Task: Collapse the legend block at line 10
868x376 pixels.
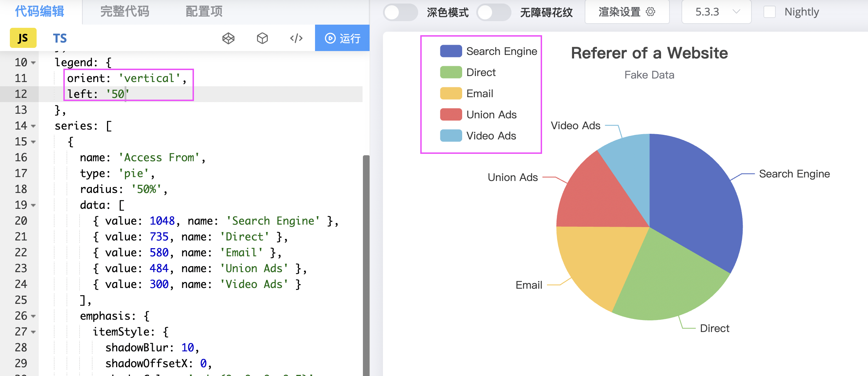Action: pyautogui.click(x=33, y=63)
